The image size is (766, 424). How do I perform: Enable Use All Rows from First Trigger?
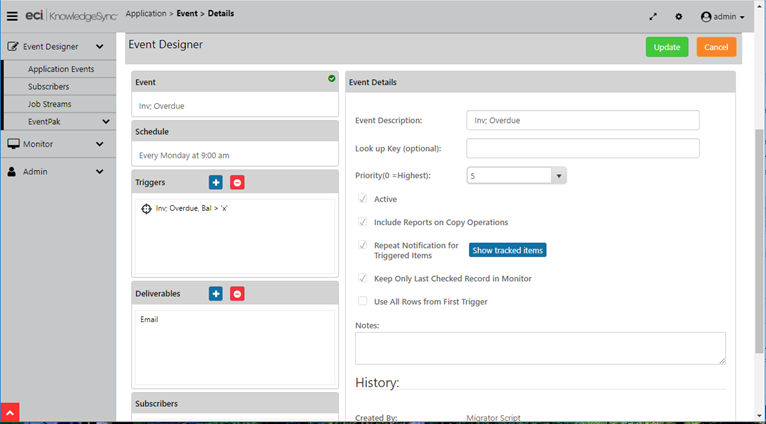362,301
